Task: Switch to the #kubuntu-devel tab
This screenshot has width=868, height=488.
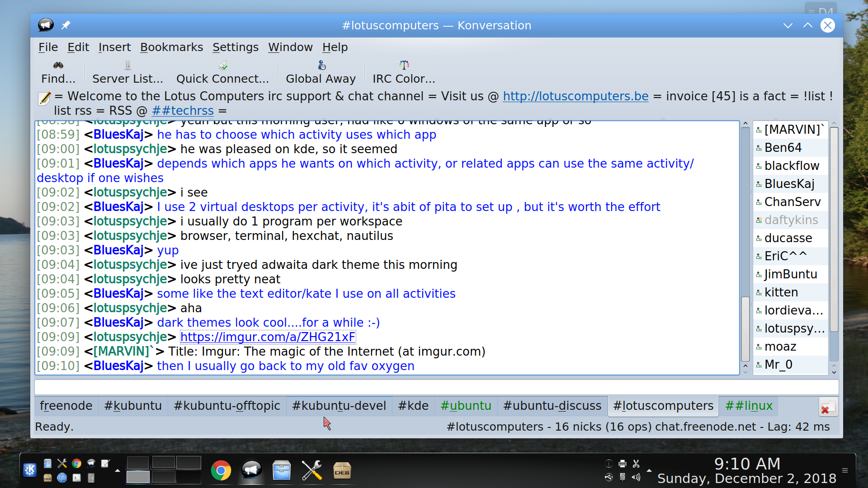Action: coord(339,406)
